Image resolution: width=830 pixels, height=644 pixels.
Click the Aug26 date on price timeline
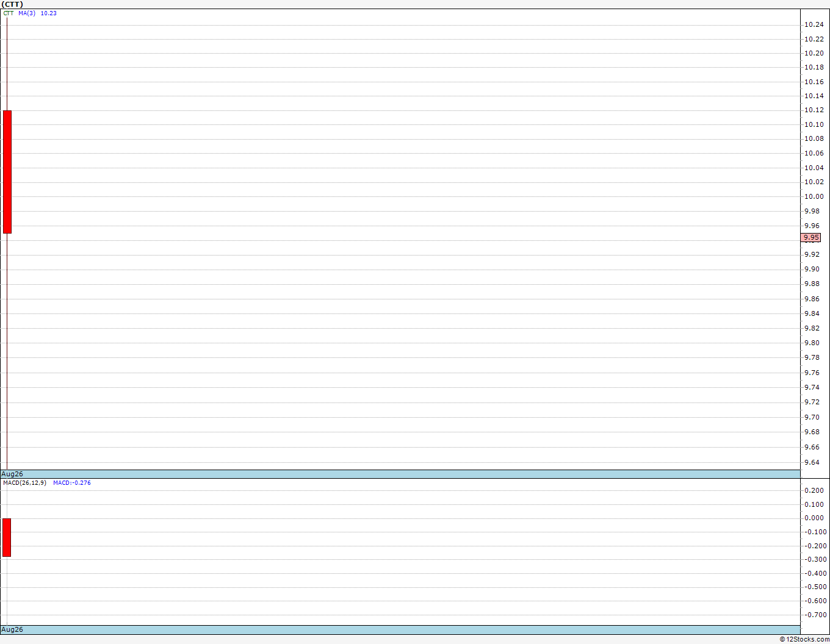coord(12,474)
